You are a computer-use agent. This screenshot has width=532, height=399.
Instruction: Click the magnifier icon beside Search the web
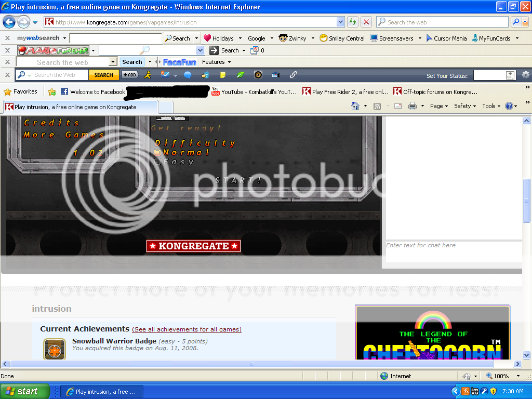tap(516, 22)
